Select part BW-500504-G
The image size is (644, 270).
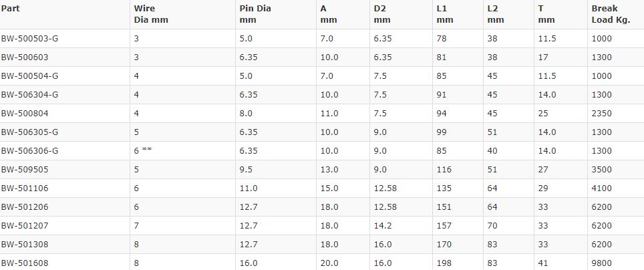pos(29,76)
